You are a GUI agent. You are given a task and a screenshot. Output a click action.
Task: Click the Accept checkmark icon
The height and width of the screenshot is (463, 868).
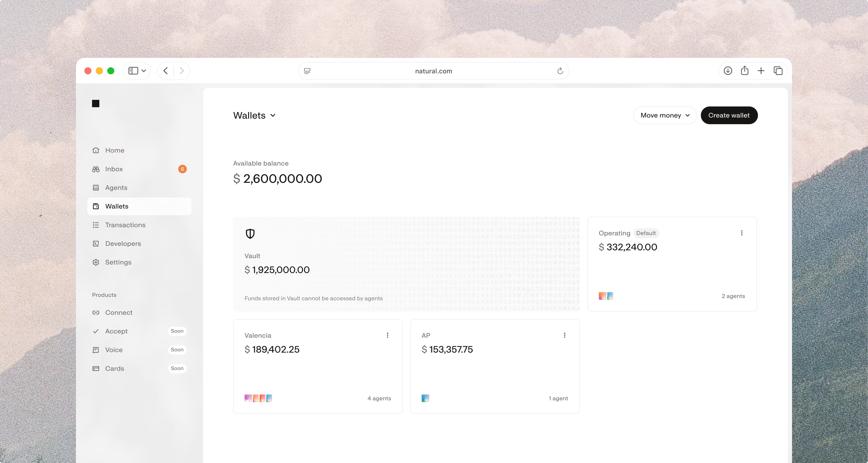click(x=96, y=331)
